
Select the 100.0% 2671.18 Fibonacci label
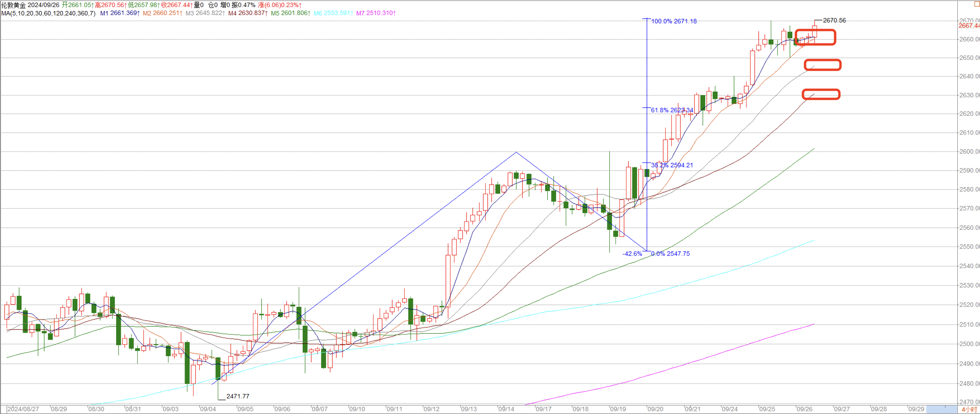click(x=674, y=22)
